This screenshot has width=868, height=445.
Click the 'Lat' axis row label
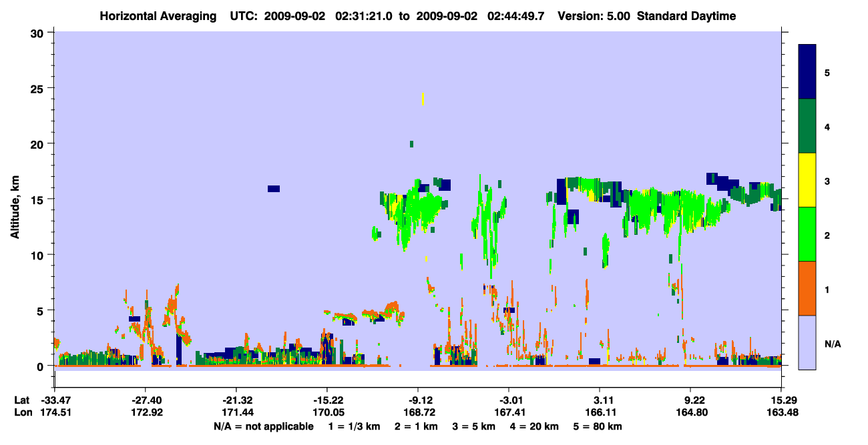tap(21, 400)
